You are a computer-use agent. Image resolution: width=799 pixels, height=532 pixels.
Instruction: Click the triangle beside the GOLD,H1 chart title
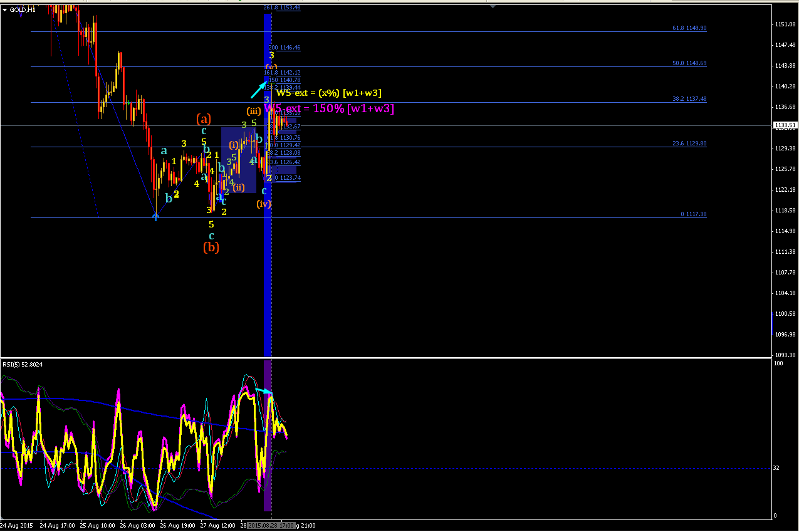click(x=5, y=10)
